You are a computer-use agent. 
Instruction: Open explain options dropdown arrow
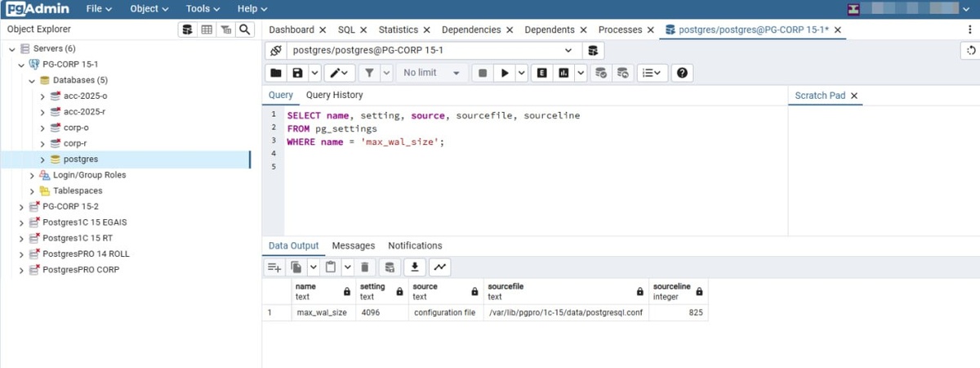pos(581,73)
